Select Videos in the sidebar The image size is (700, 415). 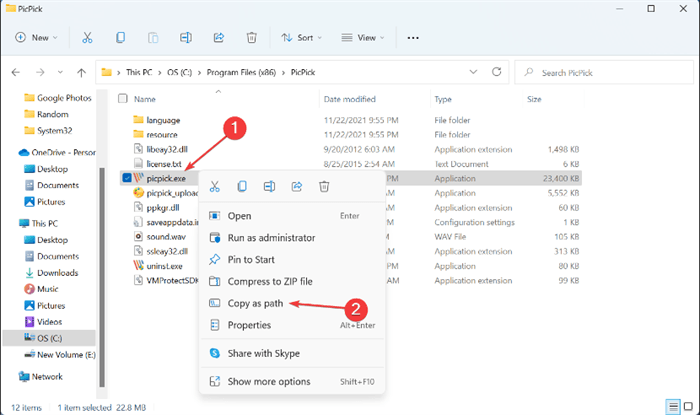click(x=43, y=322)
